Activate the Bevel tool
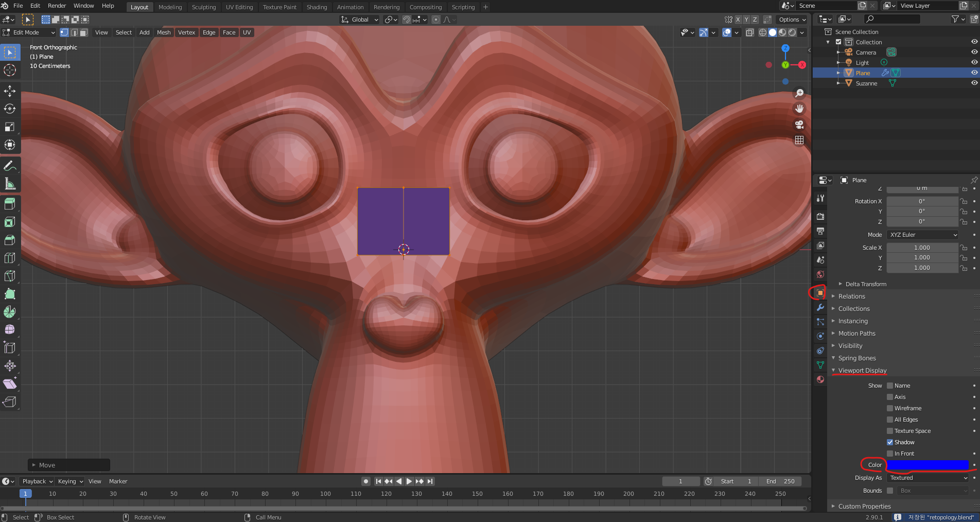 coord(10,240)
